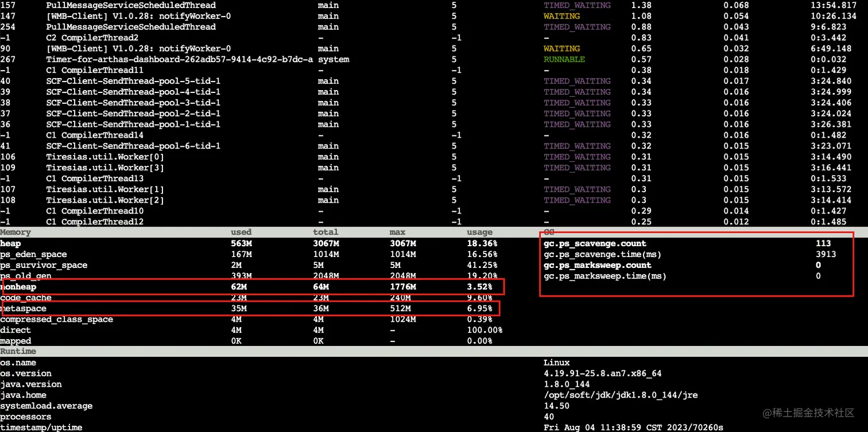Select the os.version value '4.19.91-25.8.an7.x86_64'

point(603,373)
